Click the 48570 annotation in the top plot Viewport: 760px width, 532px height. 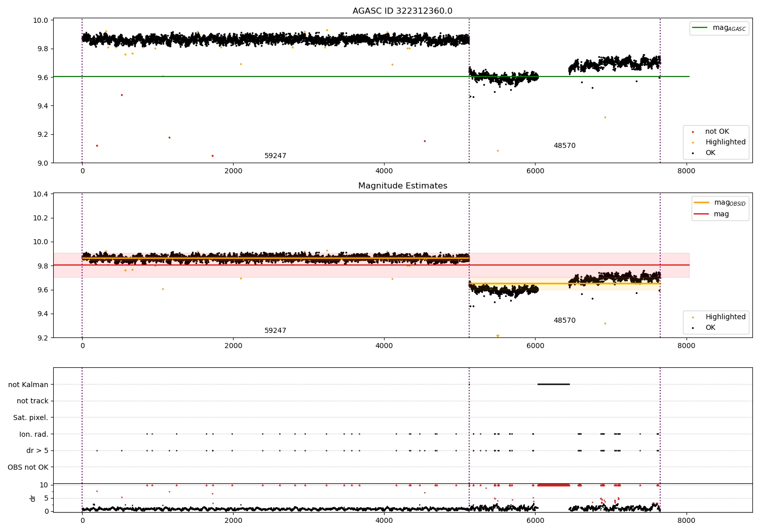coord(564,146)
